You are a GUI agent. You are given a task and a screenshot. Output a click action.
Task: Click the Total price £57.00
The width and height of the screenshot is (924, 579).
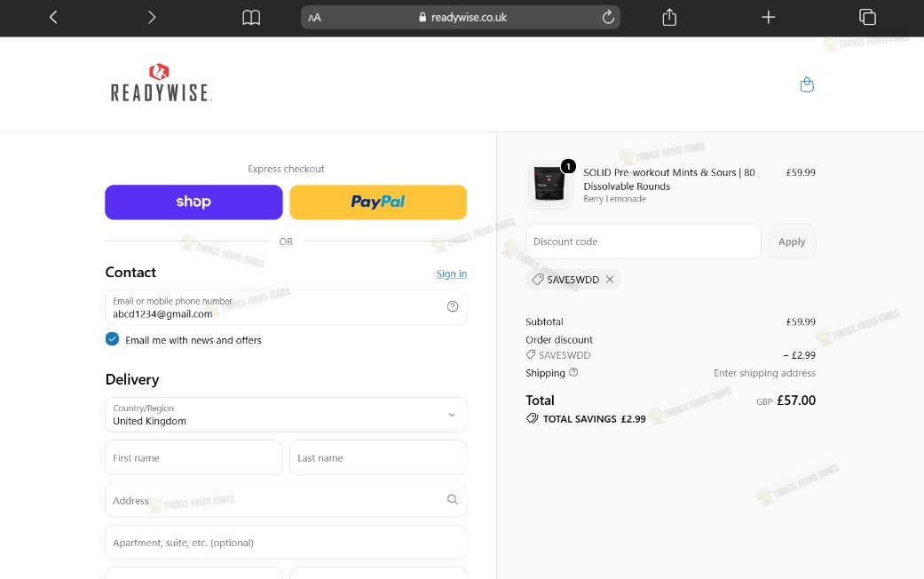796,401
